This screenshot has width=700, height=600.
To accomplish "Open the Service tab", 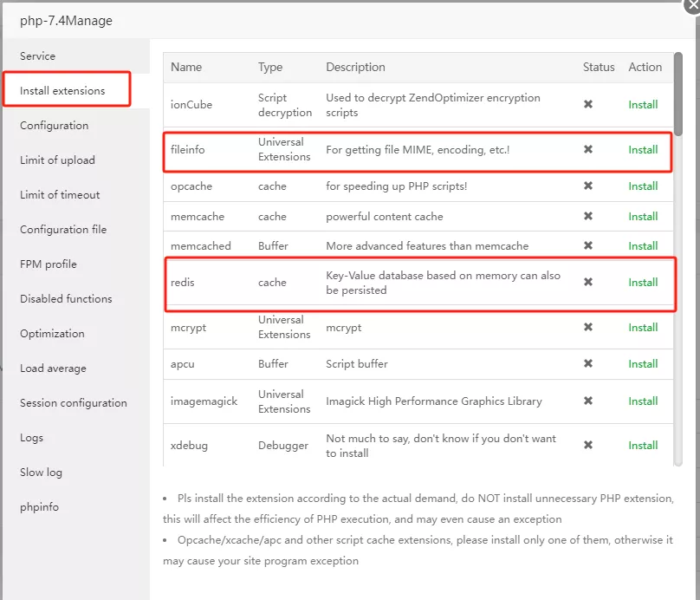I will click(x=38, y=56).
